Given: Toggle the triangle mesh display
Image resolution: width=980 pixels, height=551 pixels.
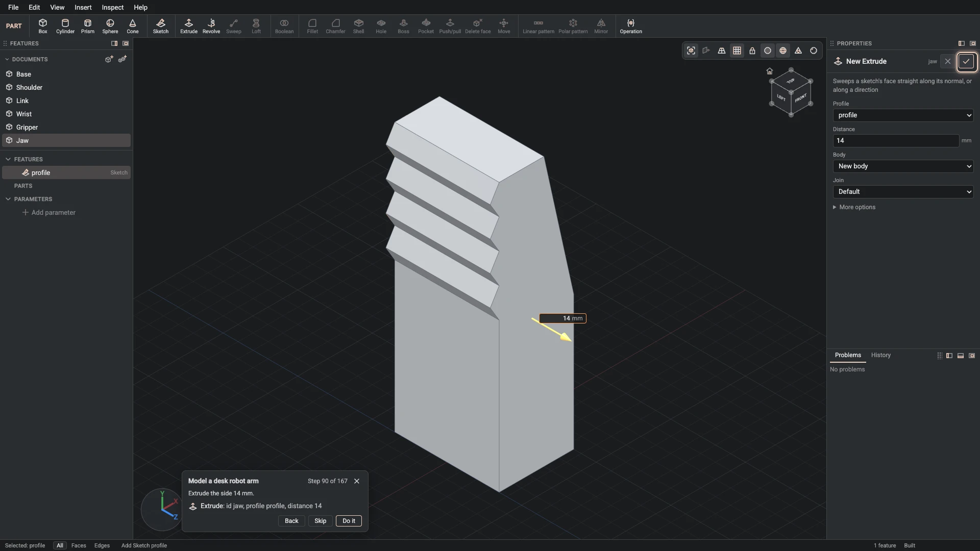Looking at the screenshot, I should click(x=798, y=51).
